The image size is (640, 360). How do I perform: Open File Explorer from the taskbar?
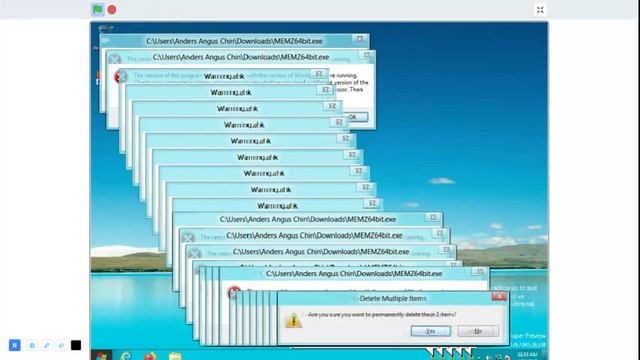(x=175, y=356)
